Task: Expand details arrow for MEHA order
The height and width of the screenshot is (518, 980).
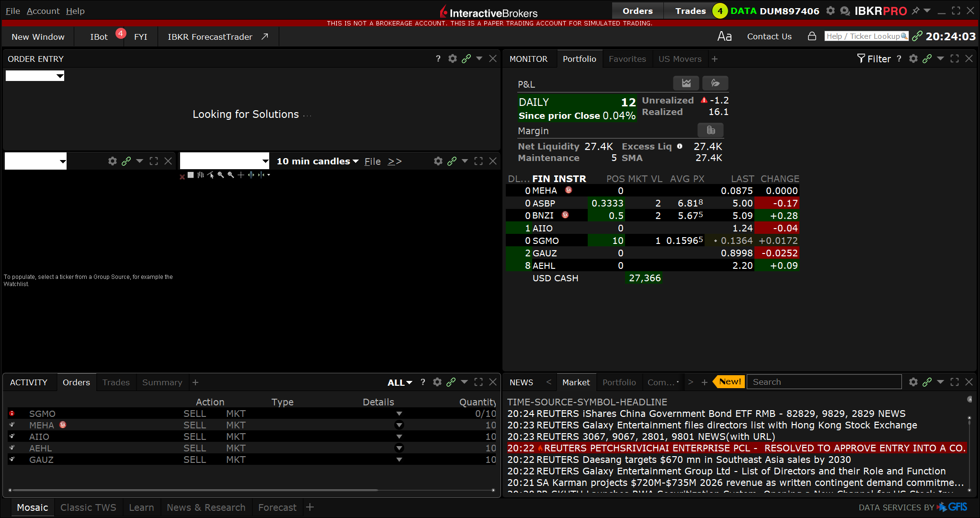Action: [x=399, y=425]
